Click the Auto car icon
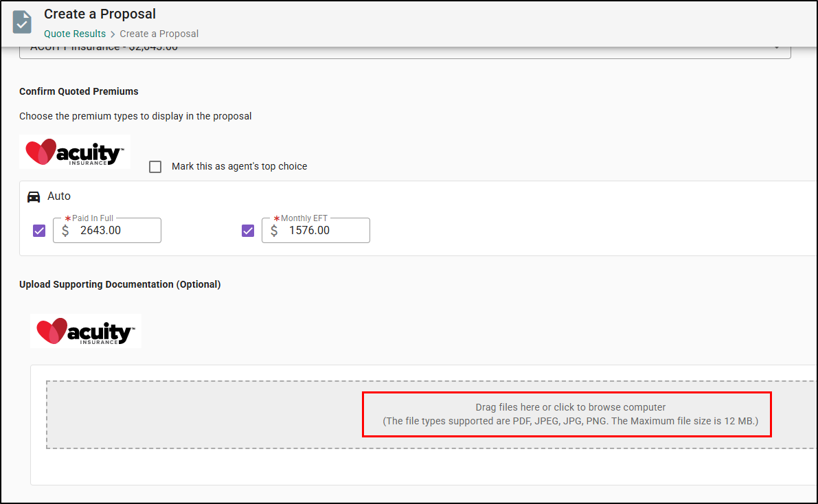 pos(34,196)
